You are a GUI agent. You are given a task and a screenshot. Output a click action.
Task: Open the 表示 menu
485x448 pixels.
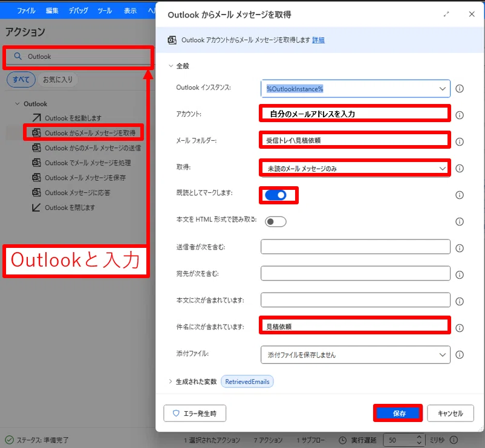130,10
